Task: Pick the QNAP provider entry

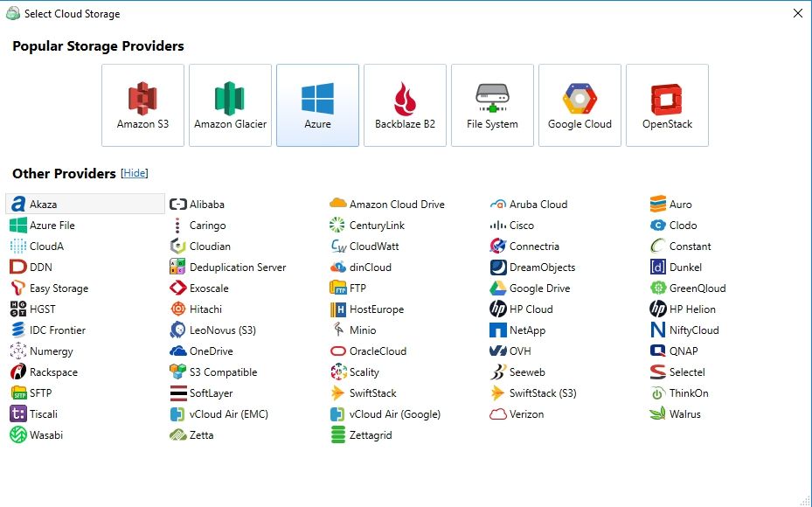Action: click(674, 351)
